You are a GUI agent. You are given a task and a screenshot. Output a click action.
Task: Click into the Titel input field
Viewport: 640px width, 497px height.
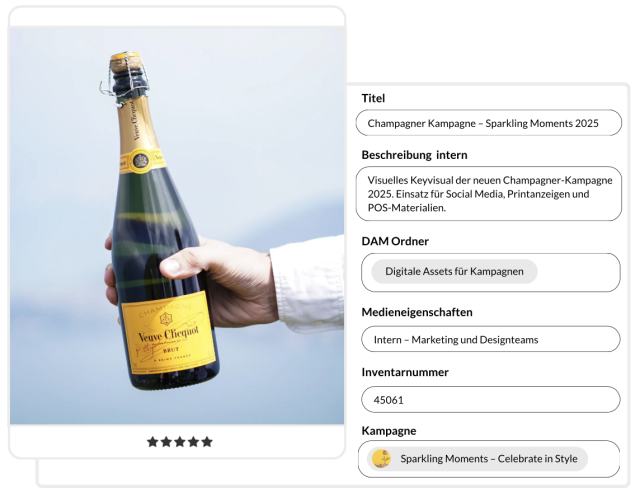pyautogui.click(x=489, y=123)
